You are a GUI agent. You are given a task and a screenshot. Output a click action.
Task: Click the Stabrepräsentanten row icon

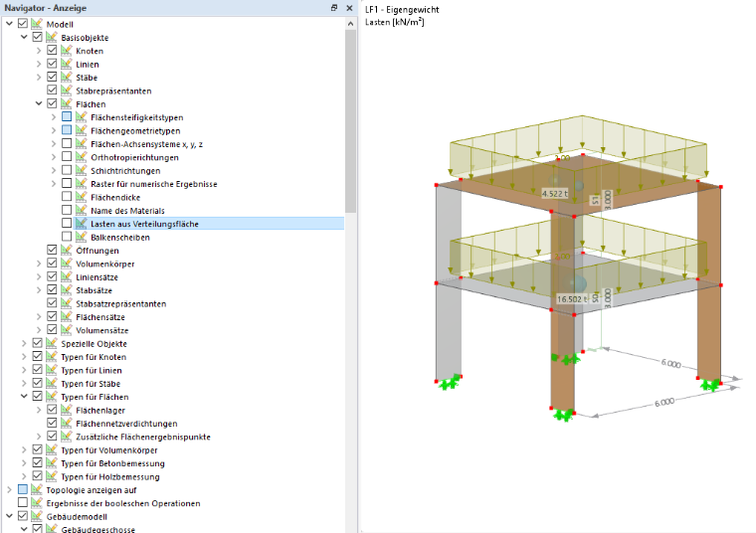point(67,90)
